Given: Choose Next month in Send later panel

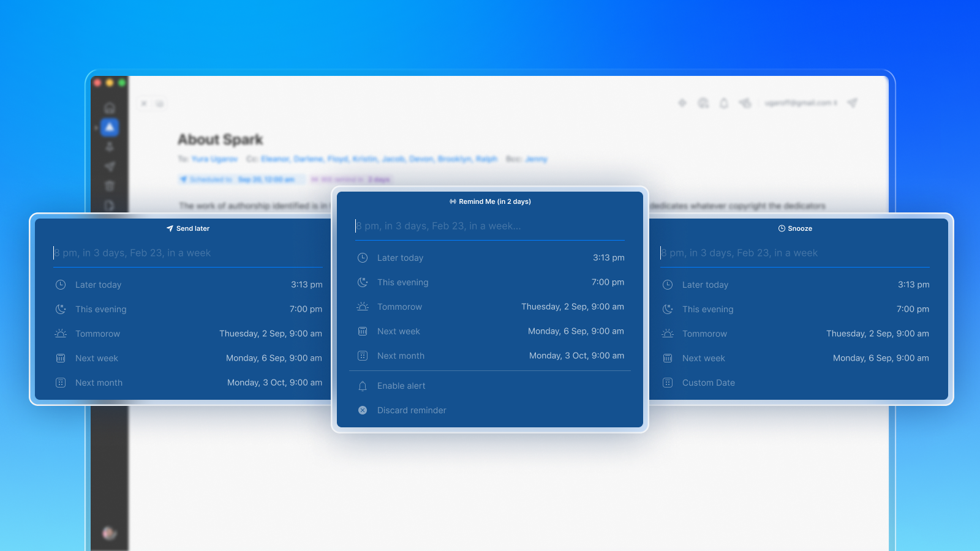Looking at the screenshot, I should pyautogui.click(x=188, y=383).
